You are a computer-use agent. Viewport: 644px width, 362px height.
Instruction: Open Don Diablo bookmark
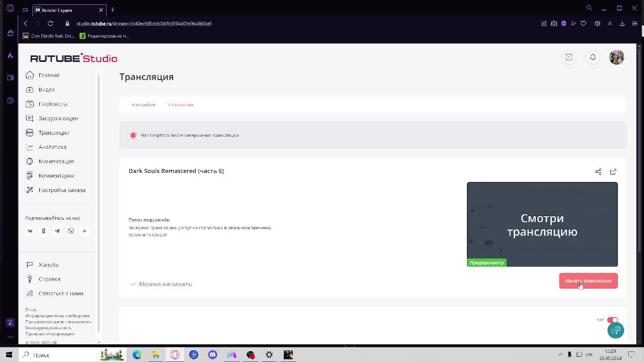[49, 36]
